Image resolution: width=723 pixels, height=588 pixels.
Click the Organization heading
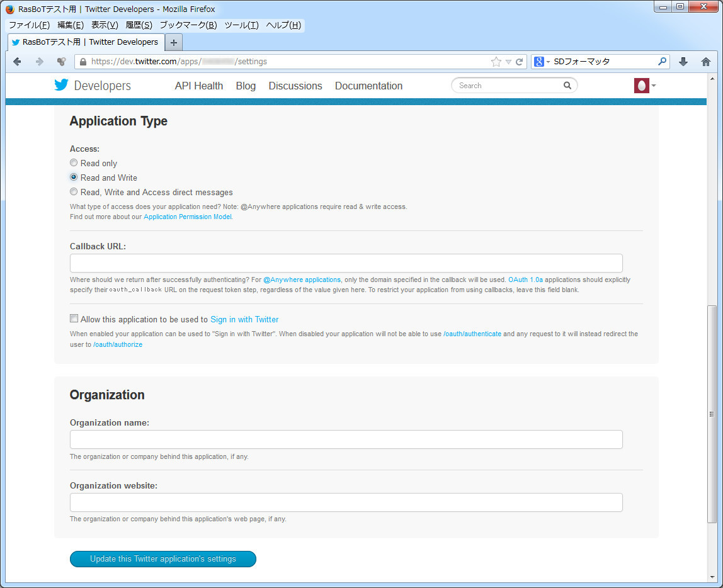point(107,395)
